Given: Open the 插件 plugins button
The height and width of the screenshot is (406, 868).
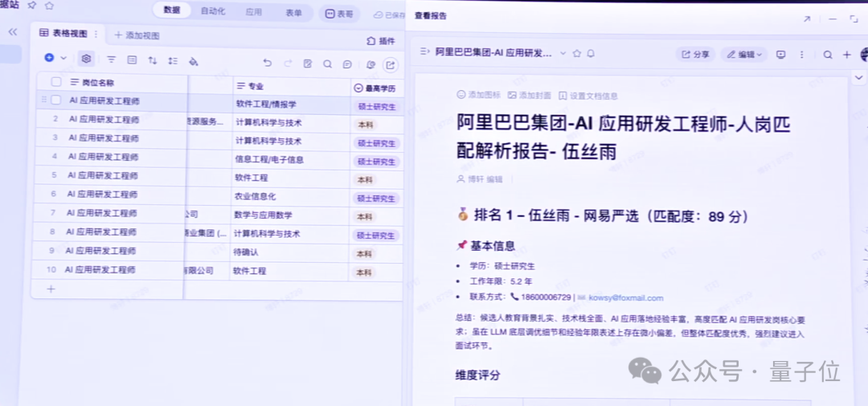Looking at the screenshot, I should pos(381,41).
